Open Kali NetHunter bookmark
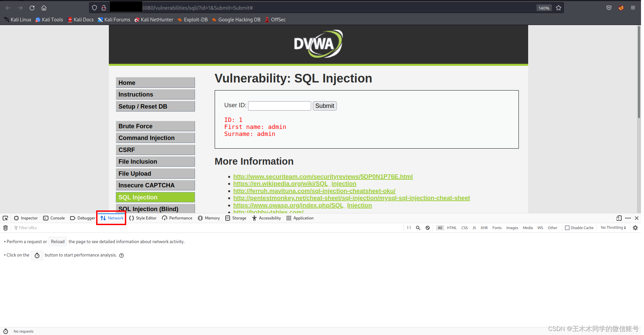Viewport: 644px width, 335px height. (154, 20)
